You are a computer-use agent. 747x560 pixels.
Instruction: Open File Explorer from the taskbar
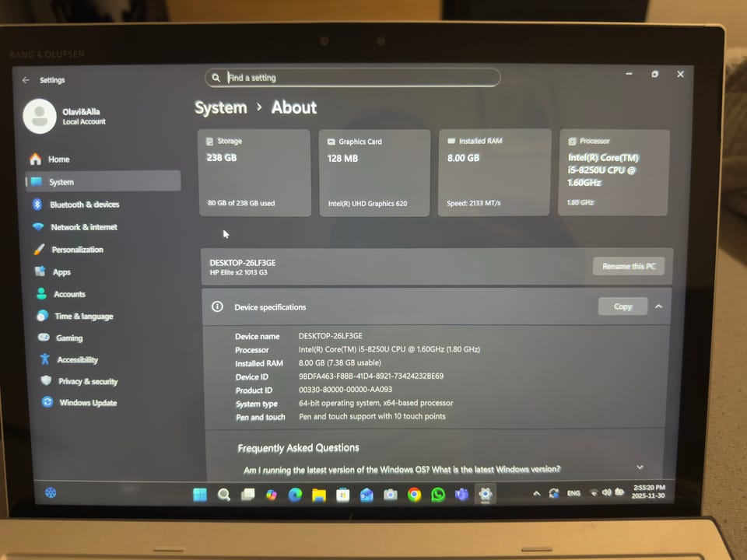[319, 495]
